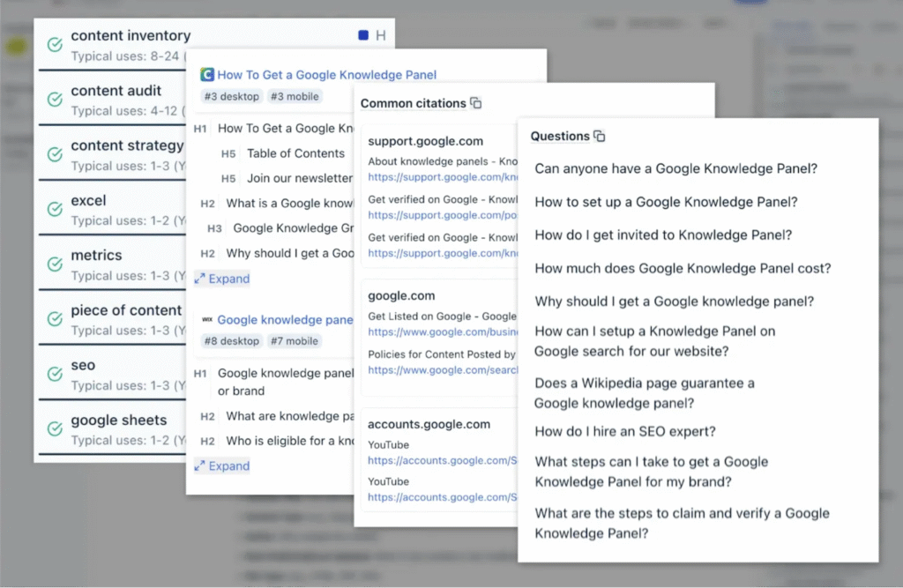Select the content strategy term
The width and height of the screenshot is (903, 588).
(127, 145)
